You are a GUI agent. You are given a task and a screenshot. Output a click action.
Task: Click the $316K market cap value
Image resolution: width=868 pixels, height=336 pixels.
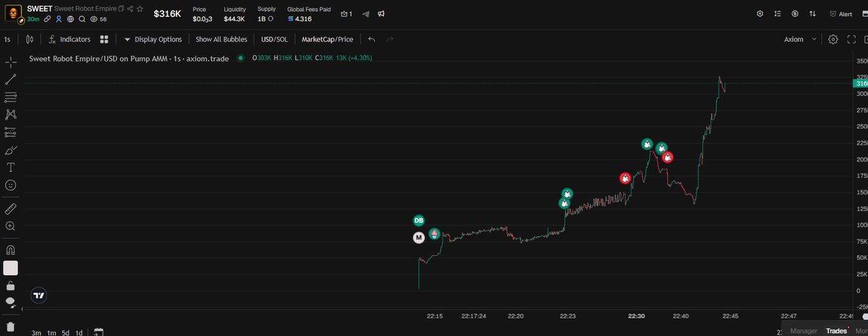tap(167, 14)
